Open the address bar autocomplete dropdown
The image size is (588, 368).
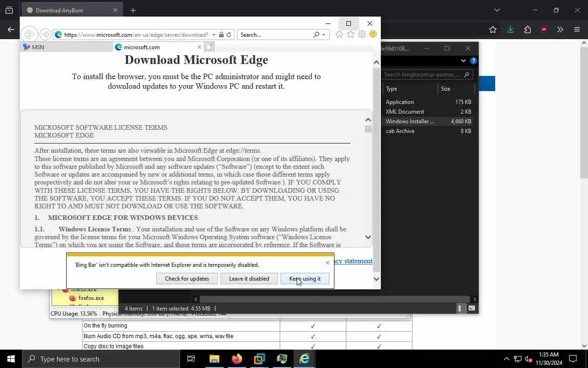214,34
